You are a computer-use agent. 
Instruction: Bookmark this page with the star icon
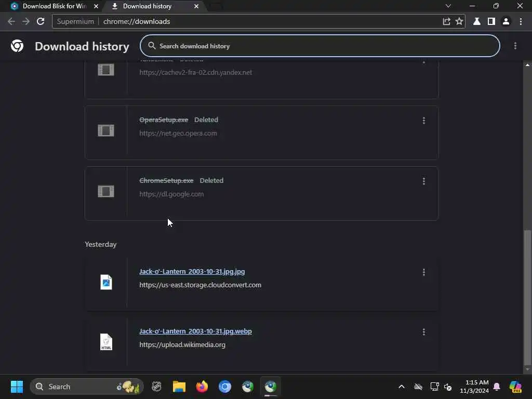point(459,21)
